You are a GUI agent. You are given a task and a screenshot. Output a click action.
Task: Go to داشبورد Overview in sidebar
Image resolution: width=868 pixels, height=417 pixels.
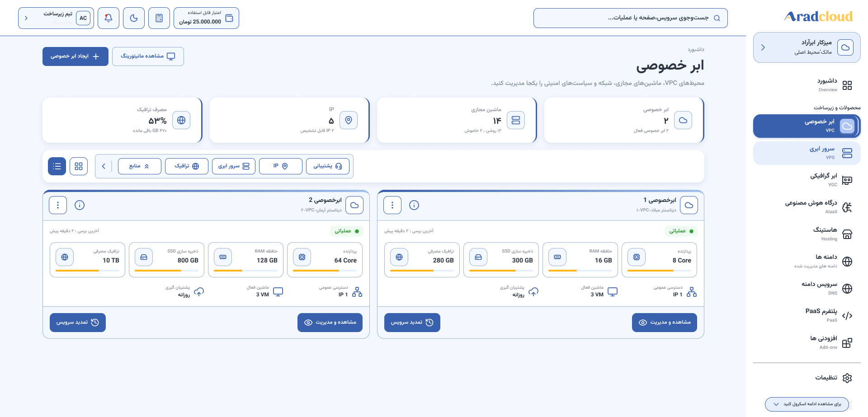point(807,85)
